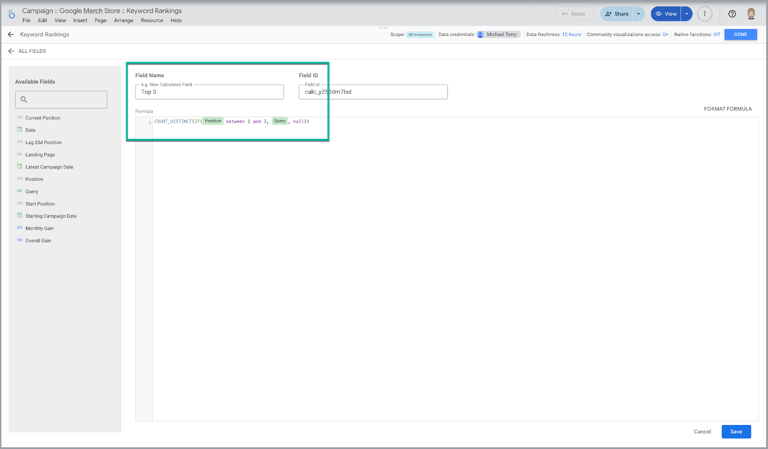Toggle Native functions Off setting
The height and width of the screenshot is (449, 768).
click(716, 34)
